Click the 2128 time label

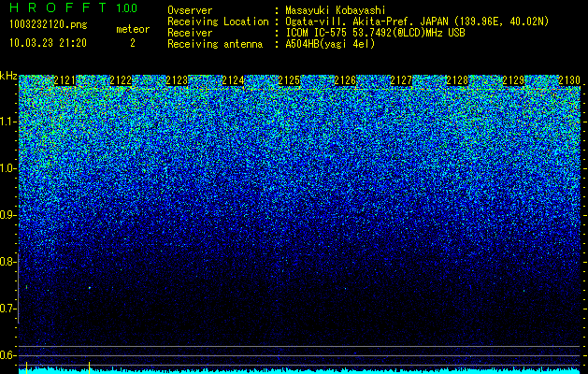(457, 80)
